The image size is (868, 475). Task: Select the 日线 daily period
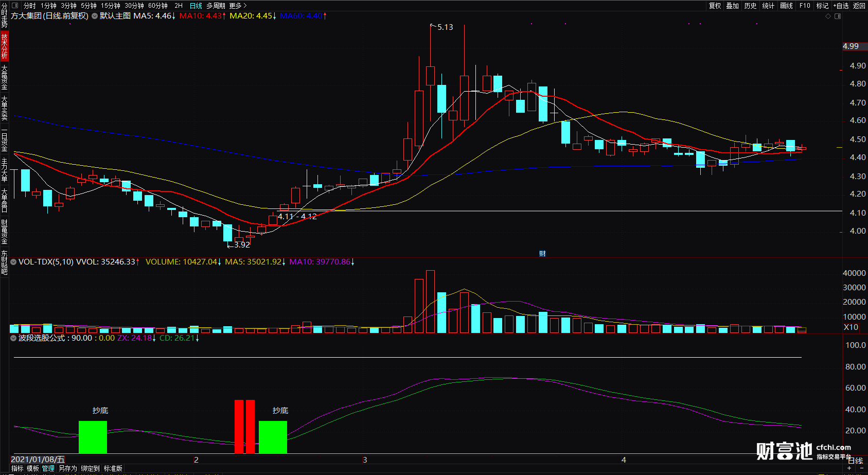tap(196, 6)
